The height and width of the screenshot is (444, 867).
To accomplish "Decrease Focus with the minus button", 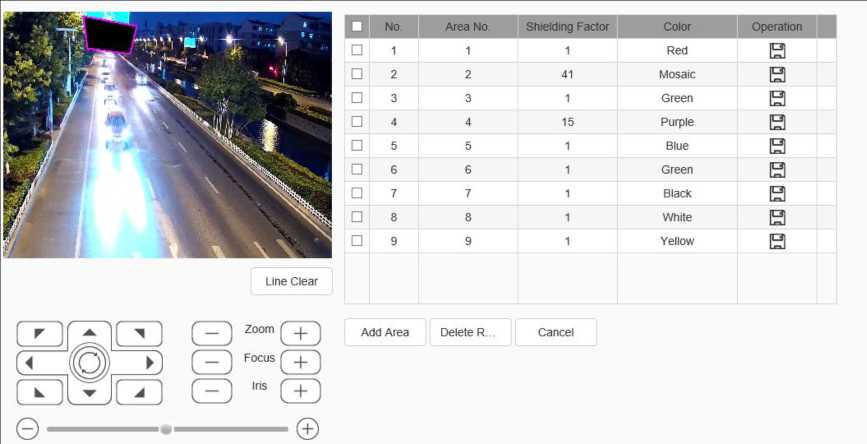I will 211,362.
